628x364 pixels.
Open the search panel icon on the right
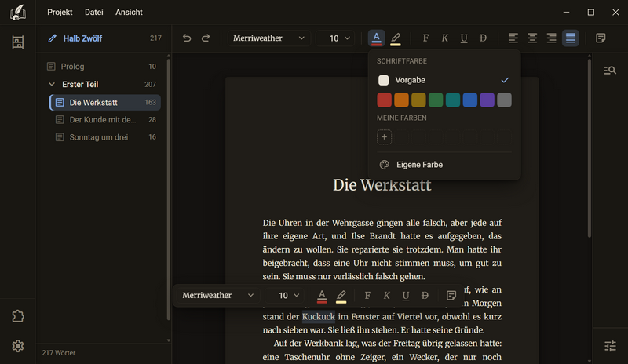pos(610,71)
